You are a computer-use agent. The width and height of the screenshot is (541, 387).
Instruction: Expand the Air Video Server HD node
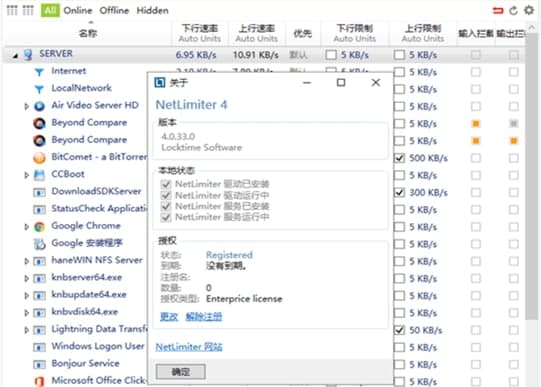pos(26,106)
